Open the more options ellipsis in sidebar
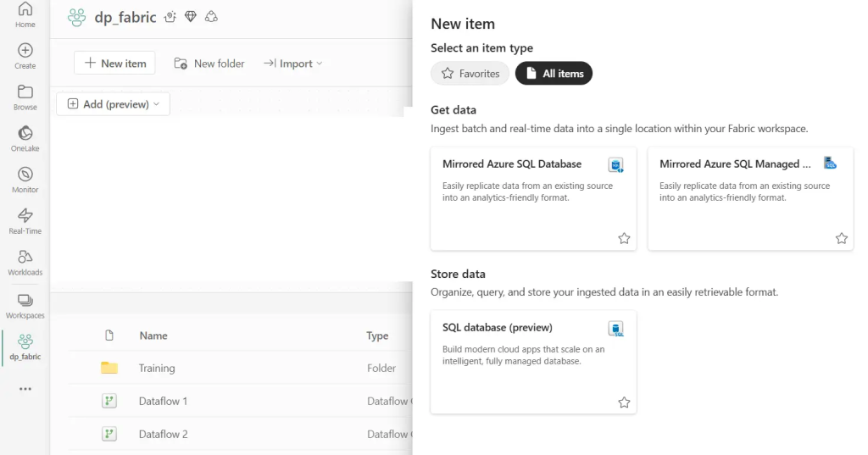The height and width of the screenshot is (455, 868). pyautogui.click(x=25, y=389)
